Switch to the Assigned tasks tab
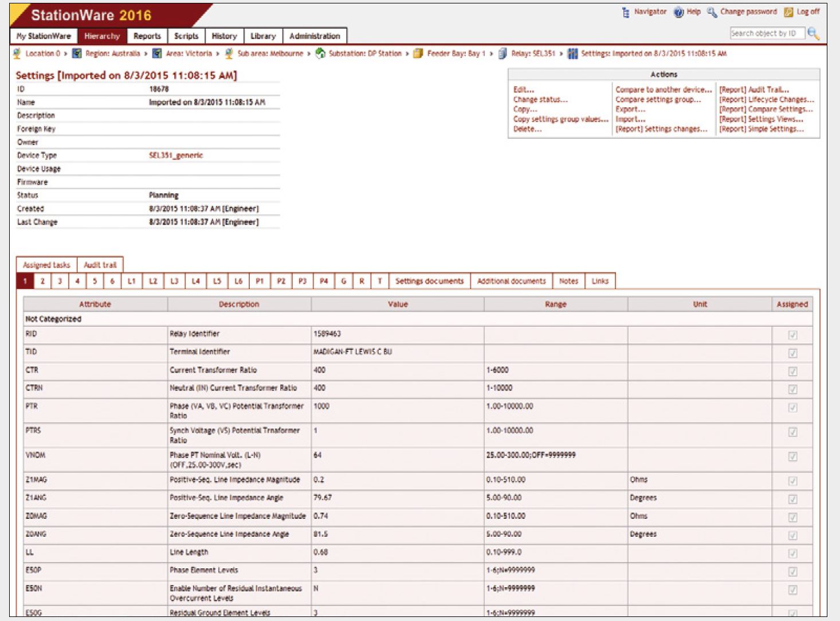The height and width of the screenshot is (621, 840). (x=46, y=265)
